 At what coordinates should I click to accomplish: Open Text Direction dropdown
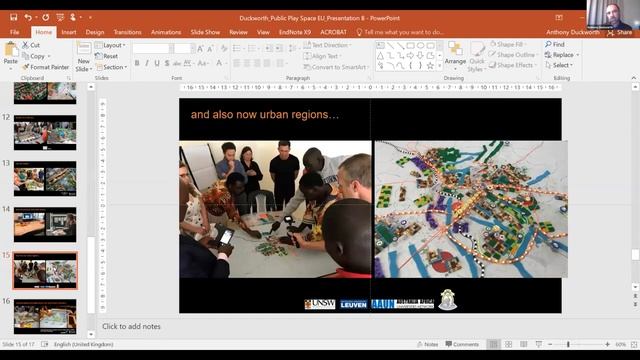328,45
